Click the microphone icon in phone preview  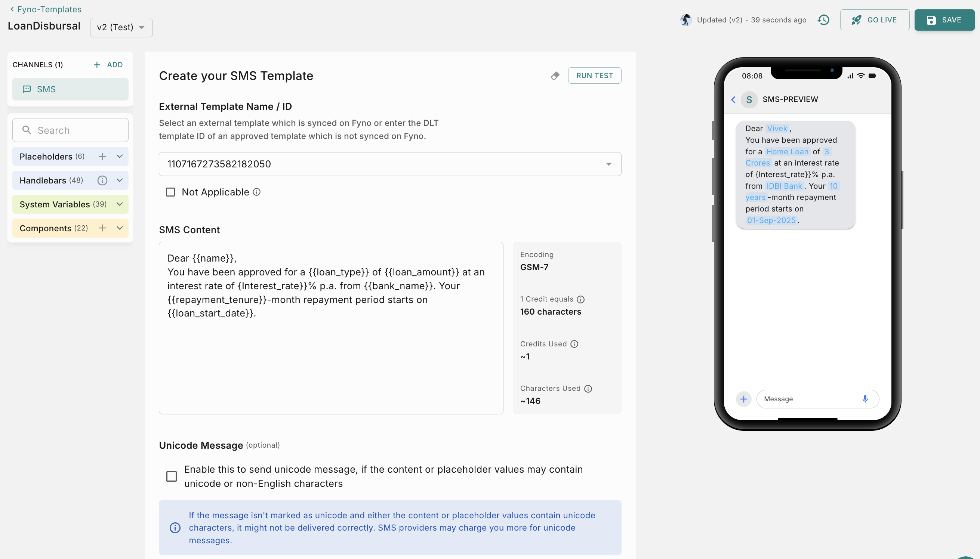point(865,399)
